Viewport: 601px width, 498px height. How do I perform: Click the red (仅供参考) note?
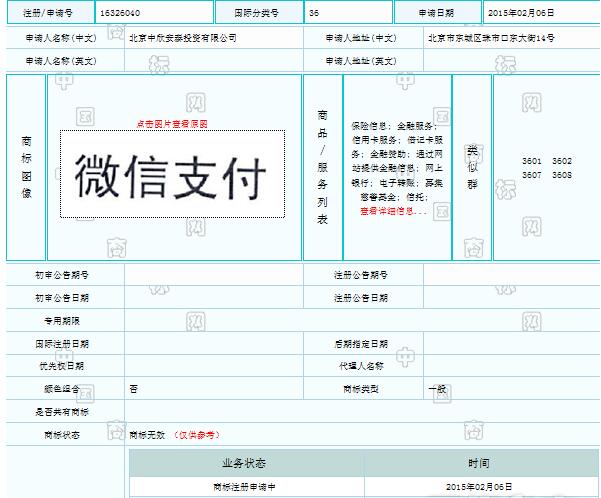[197, 435]
